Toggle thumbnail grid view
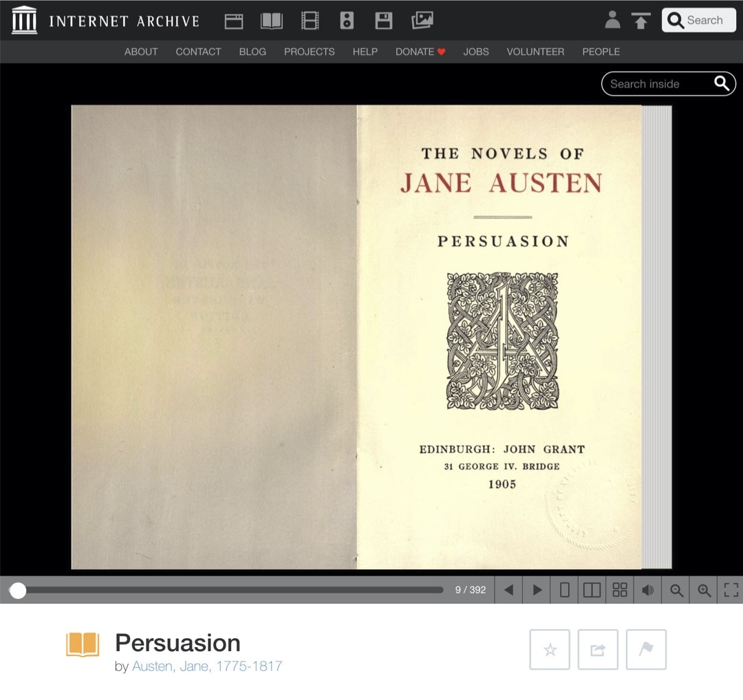Screen dimensions: 743x700 pos(619,590)
